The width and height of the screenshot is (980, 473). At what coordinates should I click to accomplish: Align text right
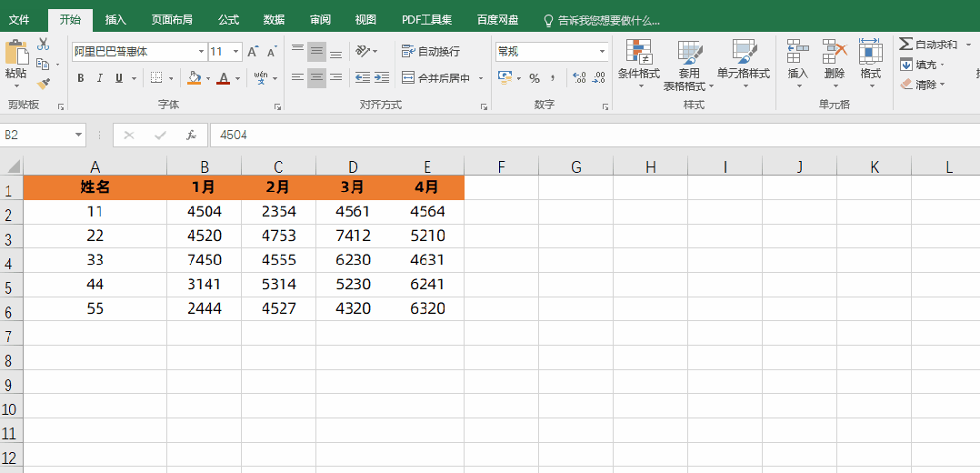pos(335,77)
